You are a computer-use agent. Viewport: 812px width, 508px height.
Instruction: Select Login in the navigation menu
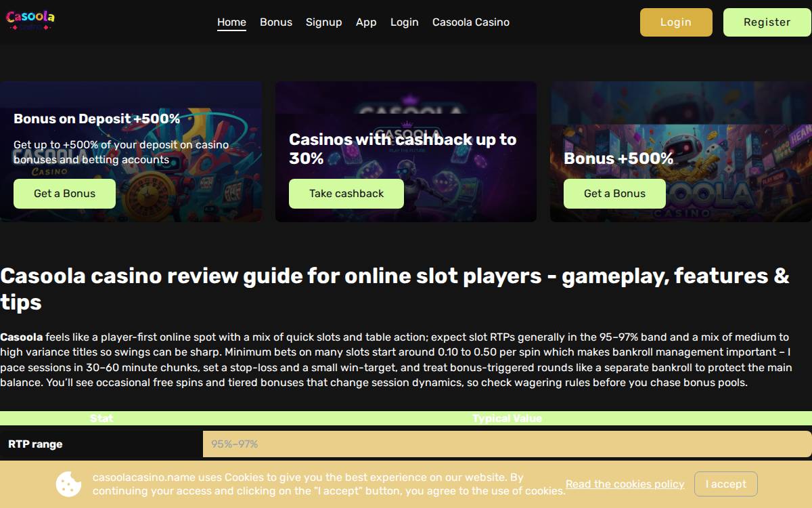click(x=405, y=22)
